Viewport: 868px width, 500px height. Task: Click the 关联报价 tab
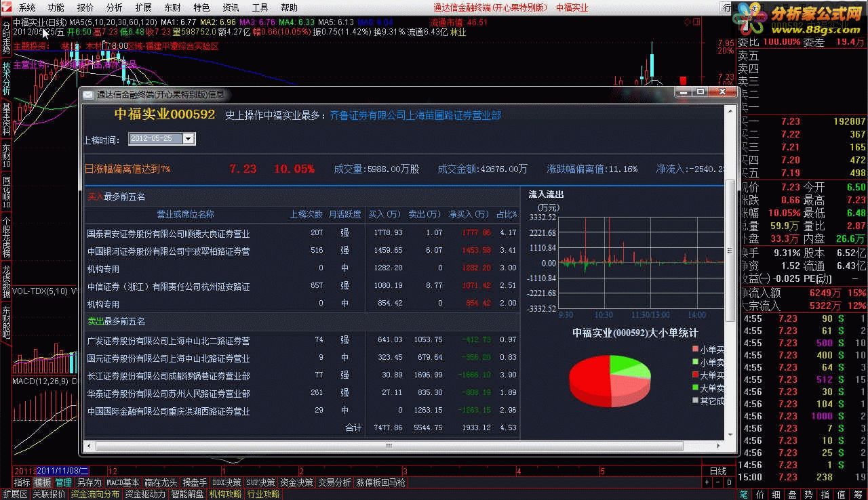49,494
